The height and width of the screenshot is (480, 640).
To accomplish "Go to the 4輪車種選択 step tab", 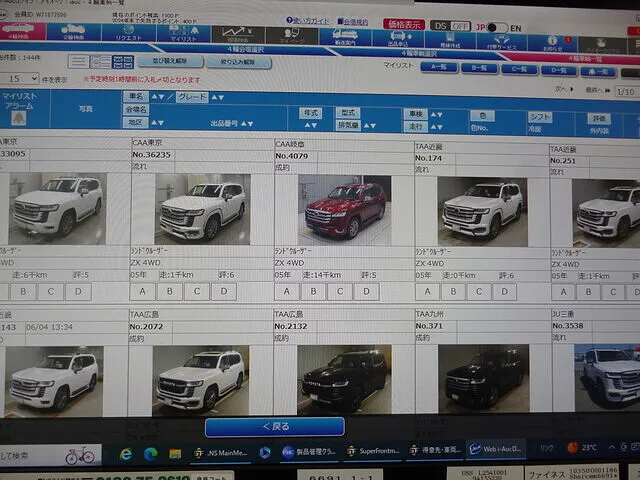I will [419, 53].
